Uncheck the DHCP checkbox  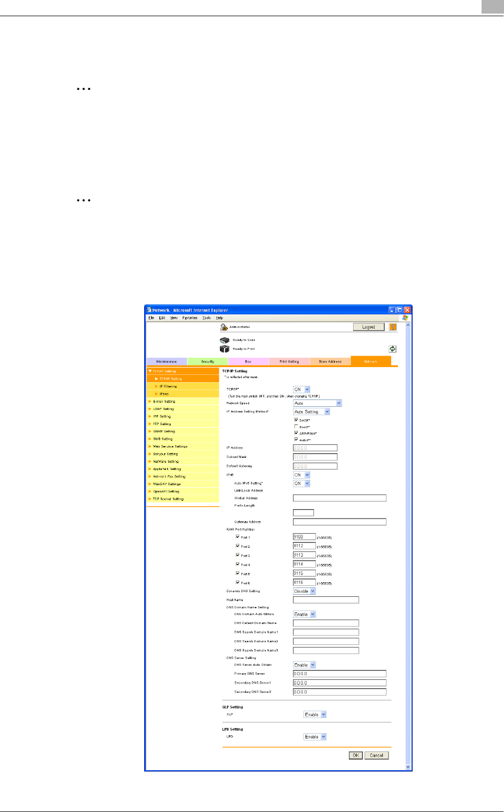[x=296, y=420]
